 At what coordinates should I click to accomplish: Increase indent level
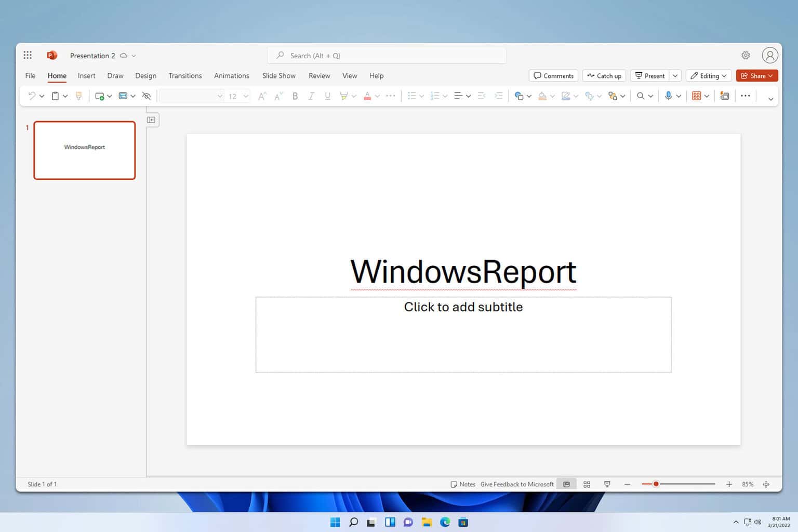[498, 96]
